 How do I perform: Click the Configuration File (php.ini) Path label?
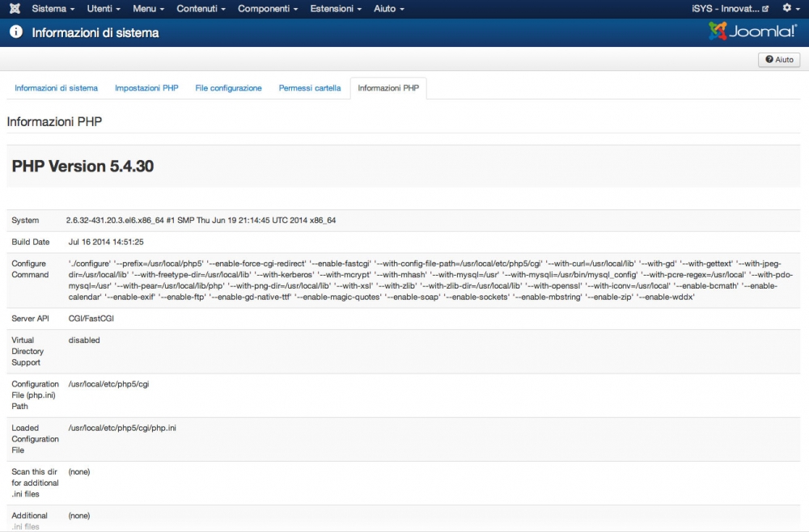(x=35, y=395)
